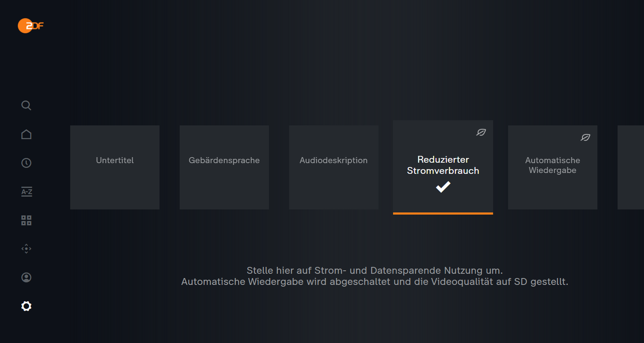Open the clock history icon in sidebar
The height and width of the screenshot is (343, 644).
pyautogui.click(x=26, y=163)
